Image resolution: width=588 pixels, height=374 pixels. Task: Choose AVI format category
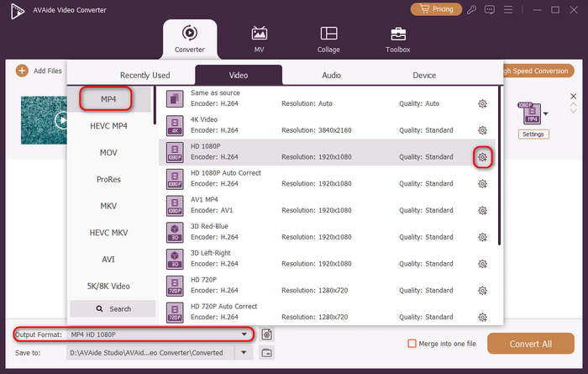(108, 259)
